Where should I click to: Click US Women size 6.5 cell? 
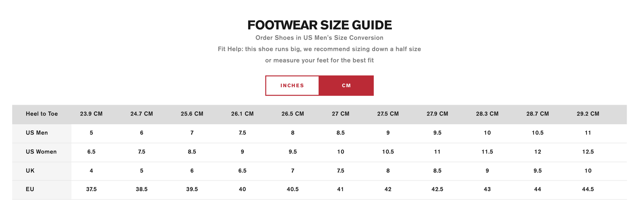point(91,152)
